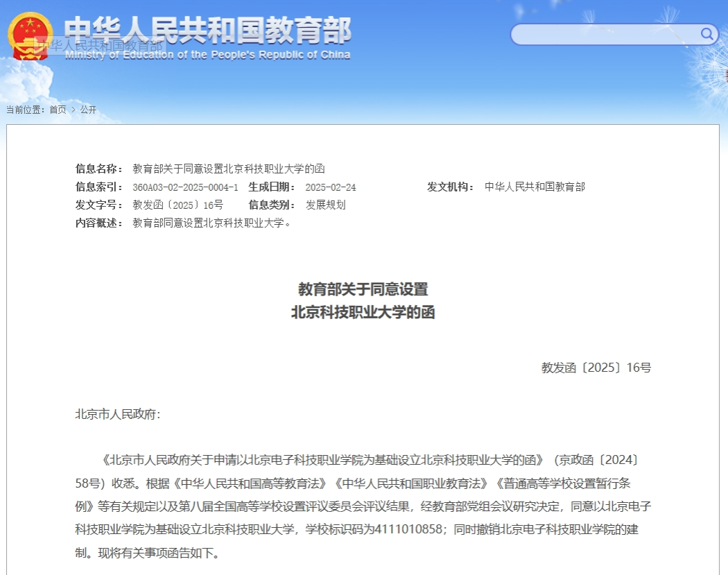728x575 pixels.
Task: Click the English Ministry of Education subtitle
Action: pyautogui.click(x=207, y=55)
